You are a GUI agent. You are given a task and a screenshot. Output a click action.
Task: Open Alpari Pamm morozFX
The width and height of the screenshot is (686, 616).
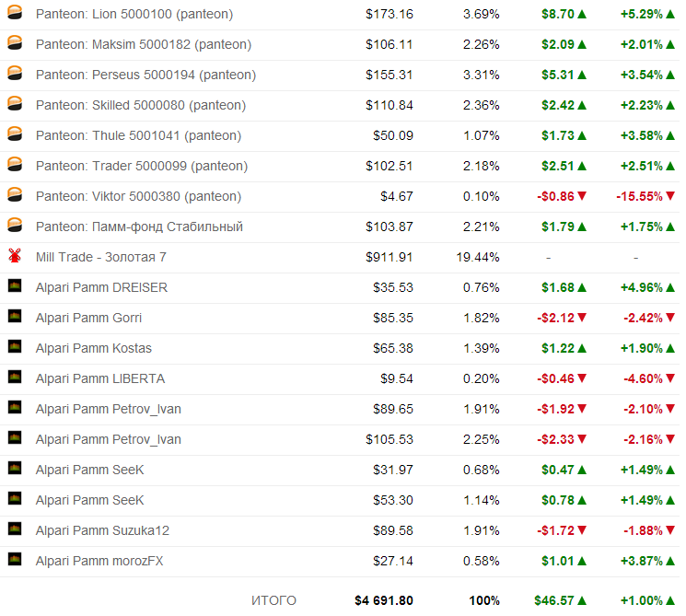99,561
